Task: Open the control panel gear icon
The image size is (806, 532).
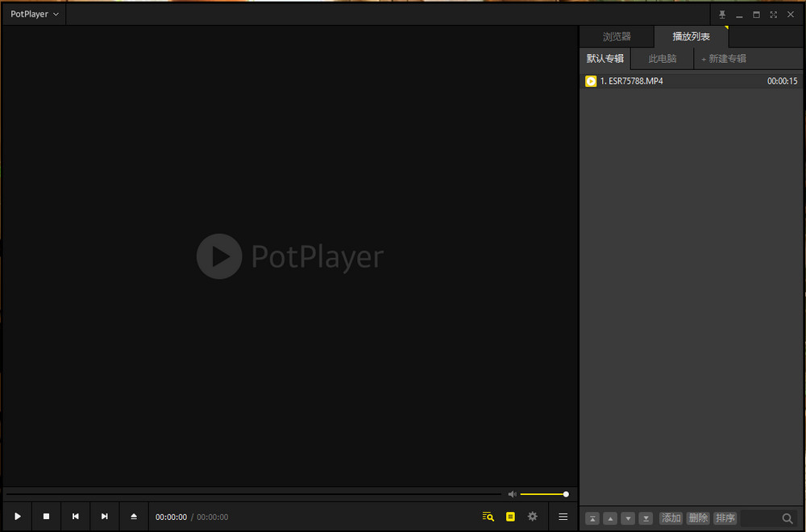Action: tap(533, 516)
